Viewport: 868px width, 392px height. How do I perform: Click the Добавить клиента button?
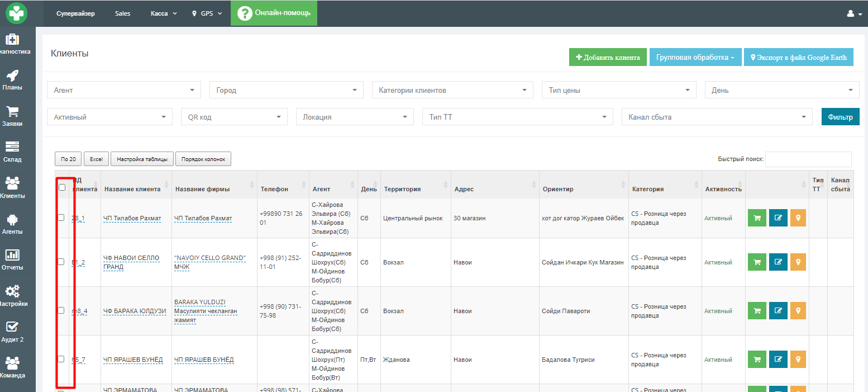[x=608, y=57]
